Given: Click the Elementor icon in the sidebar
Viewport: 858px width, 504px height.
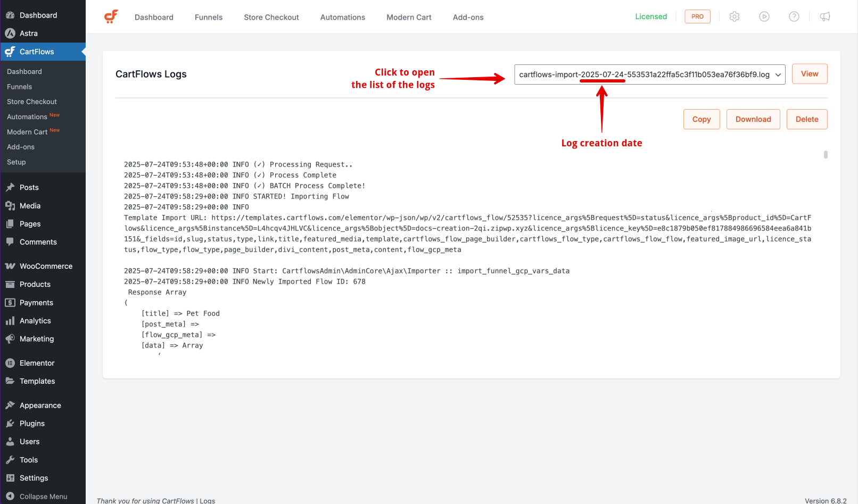Looking at the screenshot, I should [10, 363].
